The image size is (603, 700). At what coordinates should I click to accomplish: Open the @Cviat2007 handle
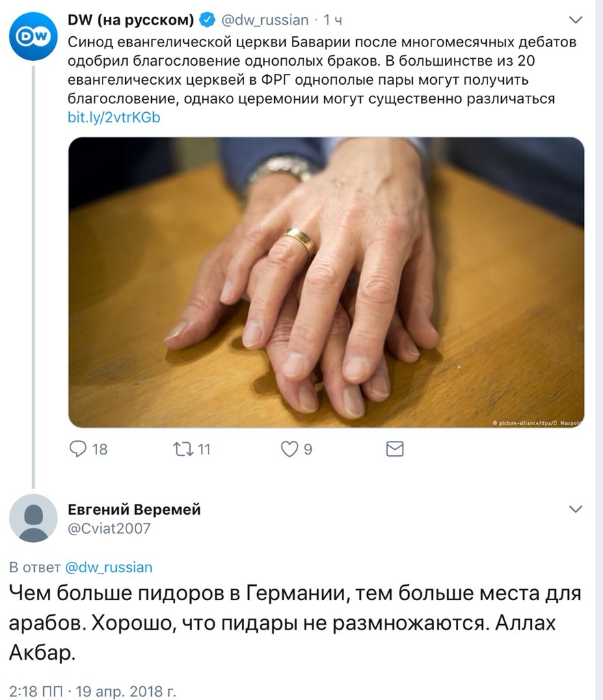pos(109,528)
